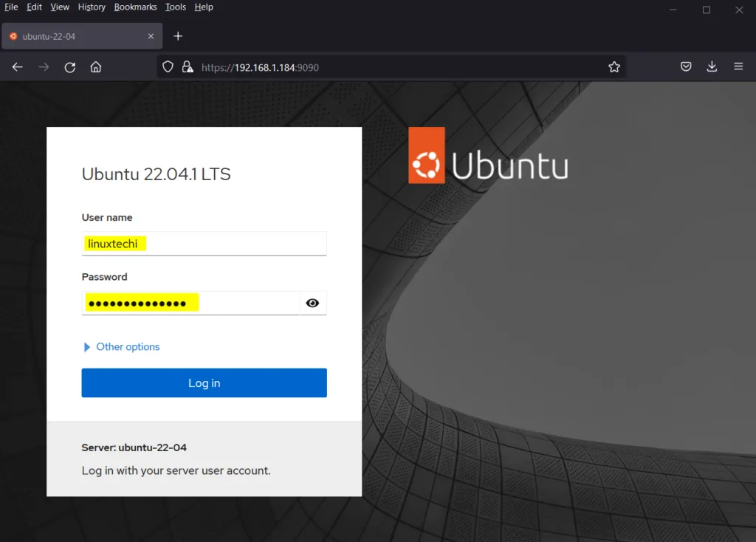Reload the current page
The image size is (756, 542).
pyautogui.click(x=70, y=67)
